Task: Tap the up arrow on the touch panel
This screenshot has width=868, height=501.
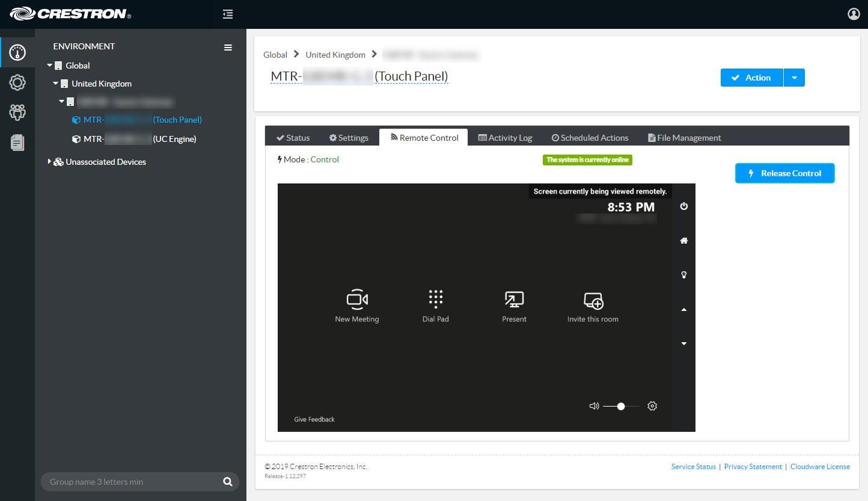Action: click(x=683, y=309)
